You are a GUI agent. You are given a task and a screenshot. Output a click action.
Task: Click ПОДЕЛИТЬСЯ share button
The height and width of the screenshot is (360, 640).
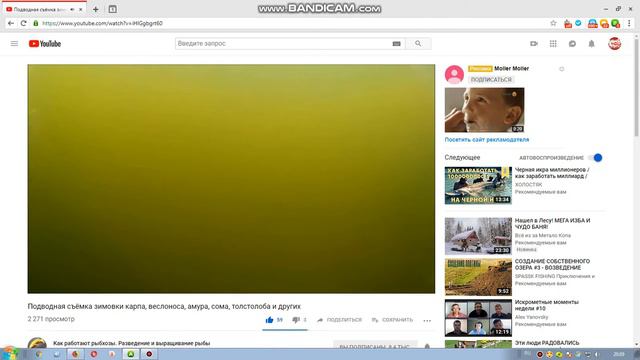tap(340, 320)
